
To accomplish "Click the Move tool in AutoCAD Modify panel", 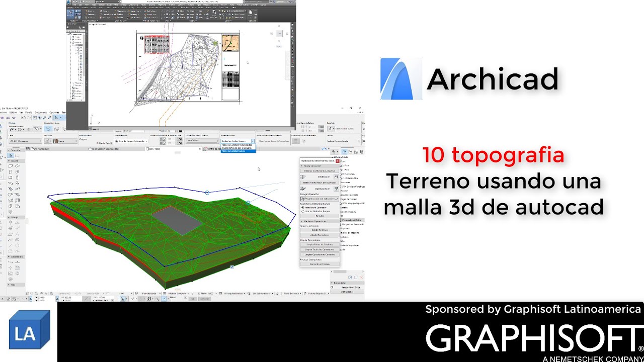I will click(181, 11).
